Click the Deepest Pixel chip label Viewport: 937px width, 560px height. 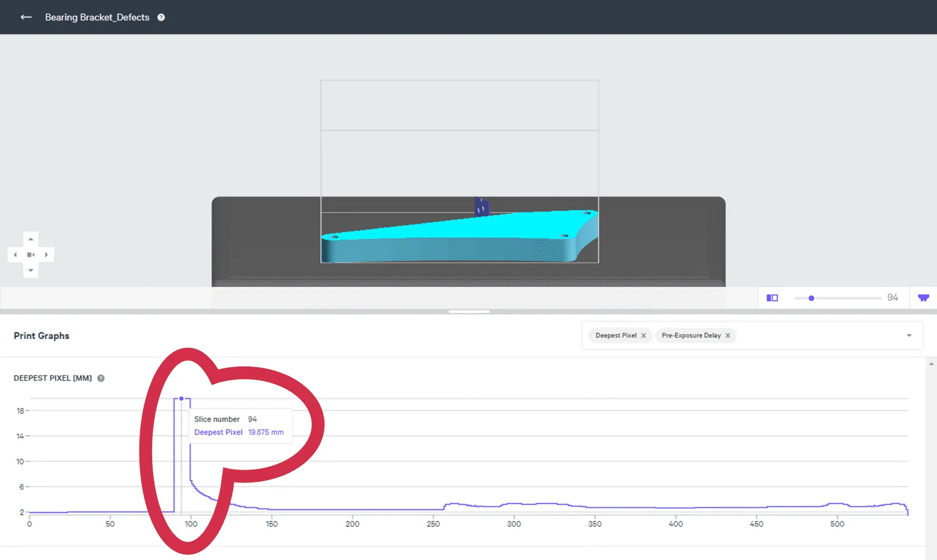[616, 336]
